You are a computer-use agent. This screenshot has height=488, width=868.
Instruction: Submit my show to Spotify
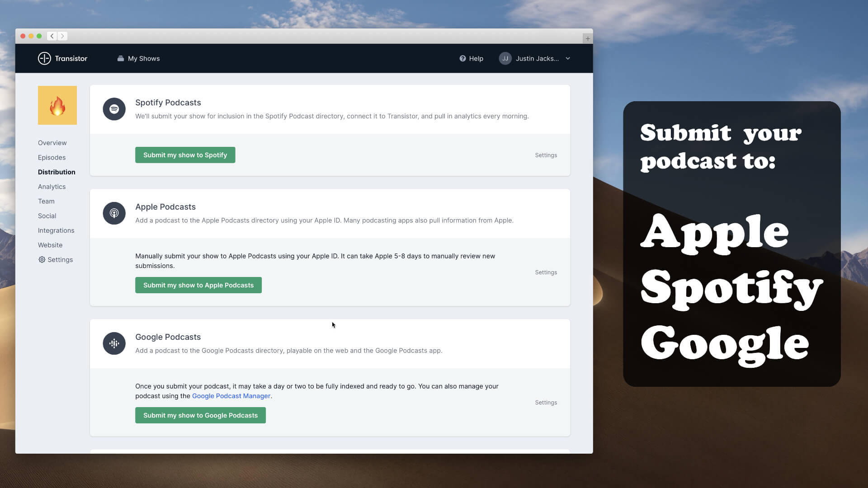pyautogui.click(x=185, y=155)
